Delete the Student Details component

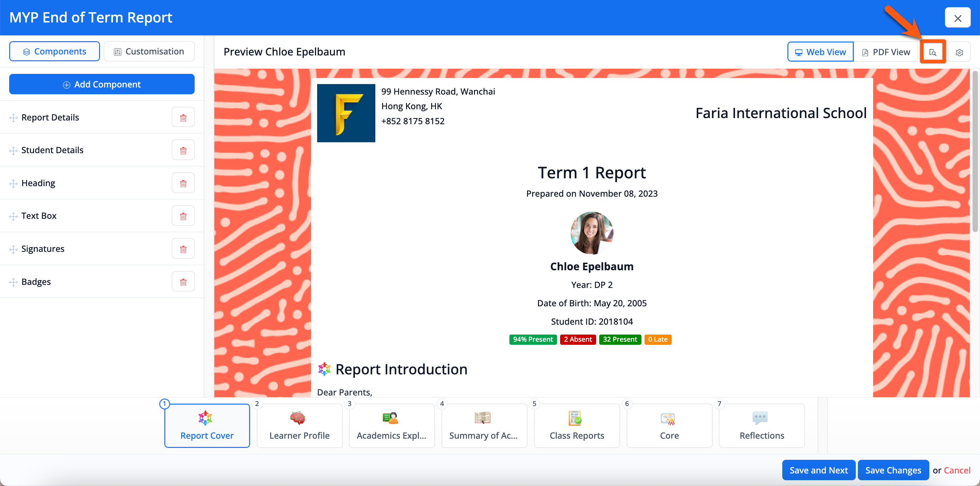183,150
